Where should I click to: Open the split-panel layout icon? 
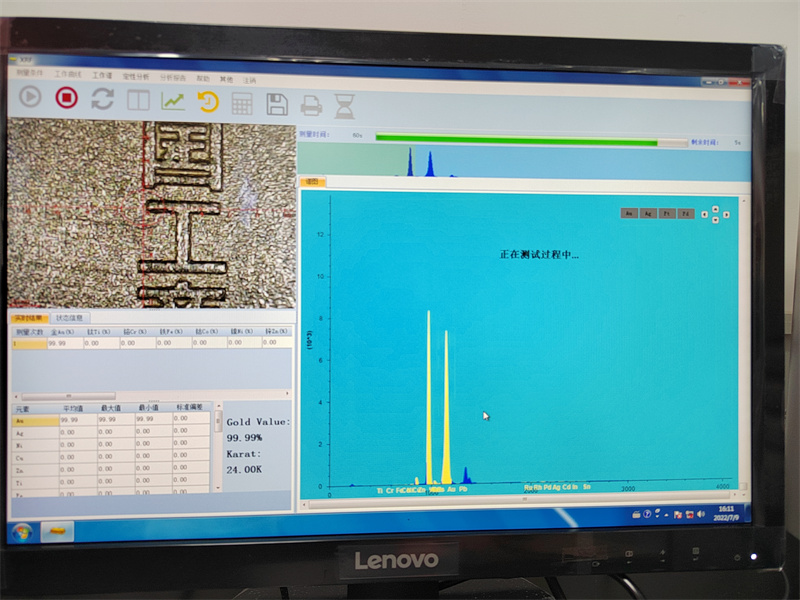[137, 100]
